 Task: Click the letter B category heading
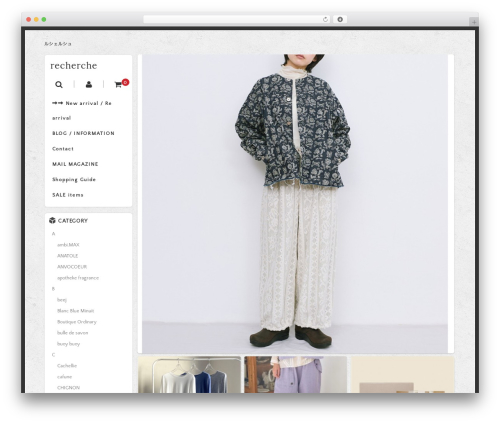coord(53,289)
